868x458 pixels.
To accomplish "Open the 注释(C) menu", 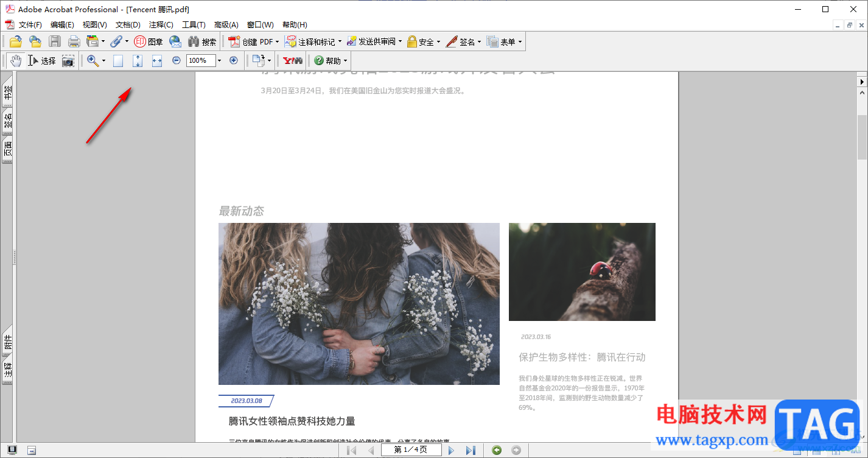I will (161, 25).
